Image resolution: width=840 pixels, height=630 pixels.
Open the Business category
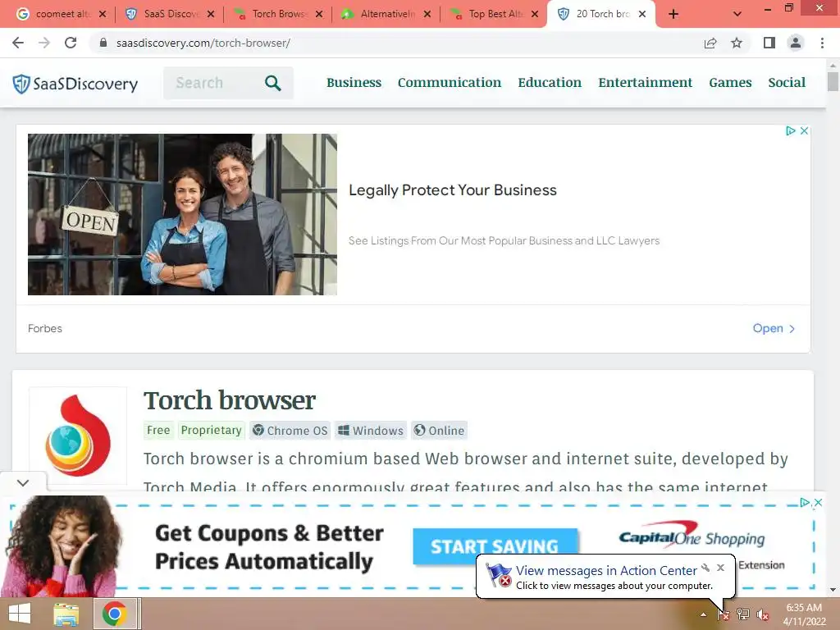click(x=354, y=83)
